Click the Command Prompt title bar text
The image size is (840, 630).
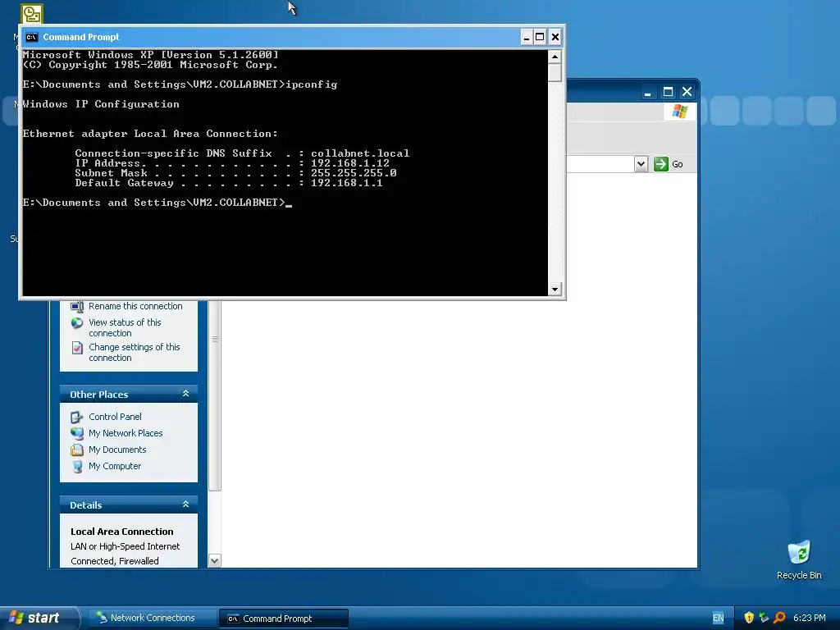[81, 37]
